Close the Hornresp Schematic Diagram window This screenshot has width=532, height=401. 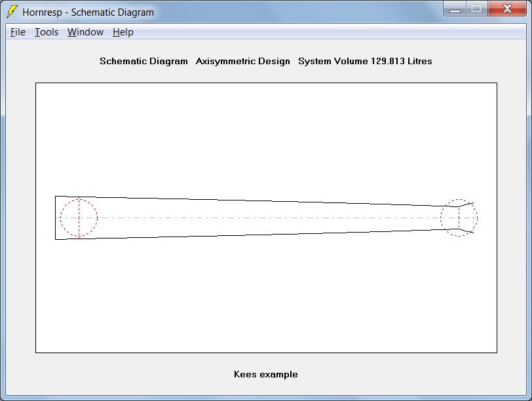(507, 9)
